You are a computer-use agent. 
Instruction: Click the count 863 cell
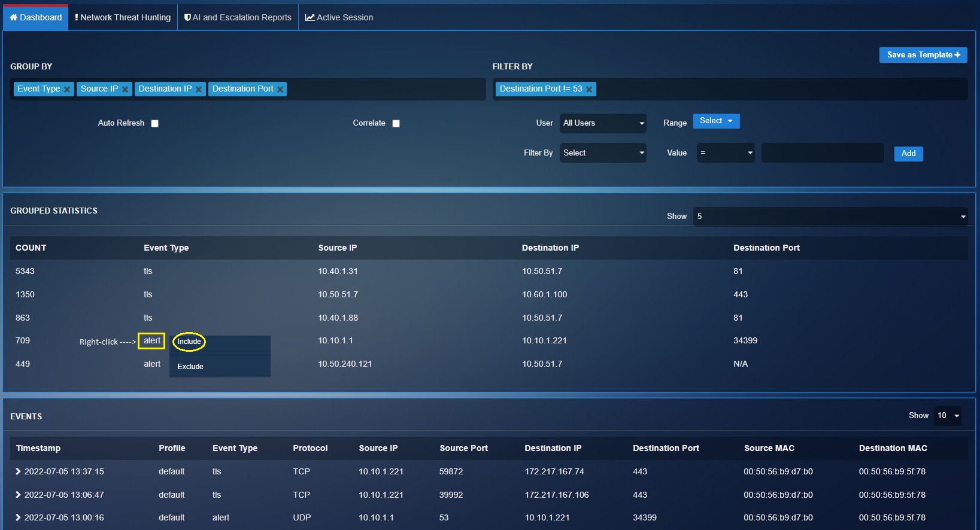coord(23,318)
